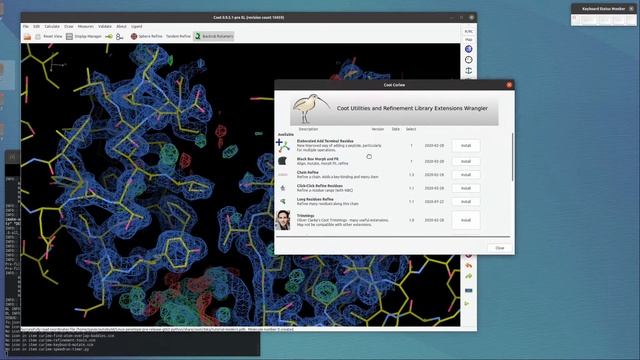This screenshot has width=640, height=360.
Task: Click the circle outline icon in right sidebar
Action: point(469,60)
